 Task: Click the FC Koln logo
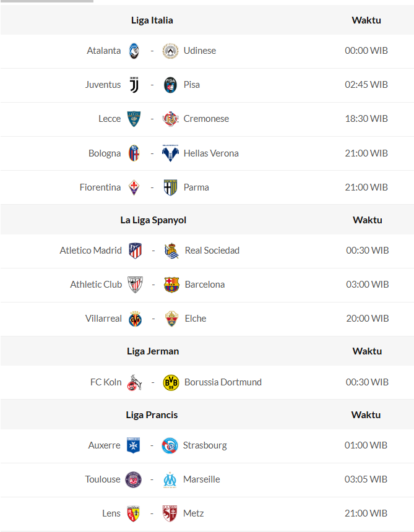coord(134,382)
